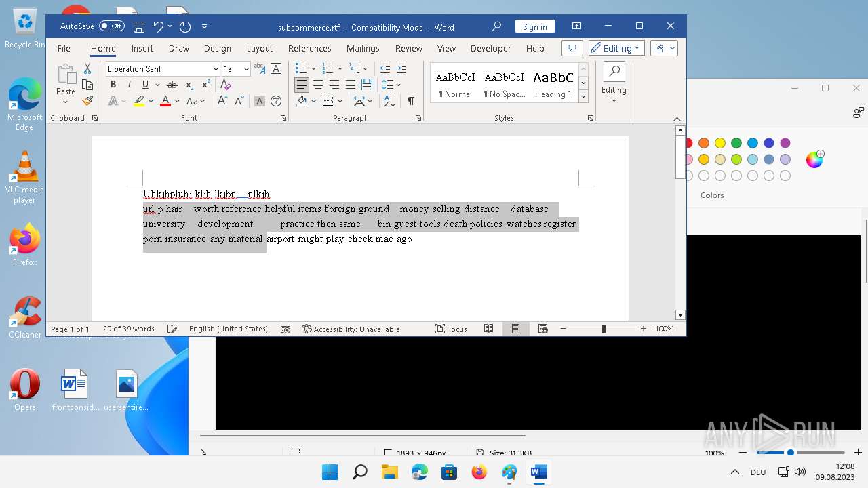This screenshot has height=488, width=868.
Task: Click the Shrink Font icon
Action: coord(239,101)
